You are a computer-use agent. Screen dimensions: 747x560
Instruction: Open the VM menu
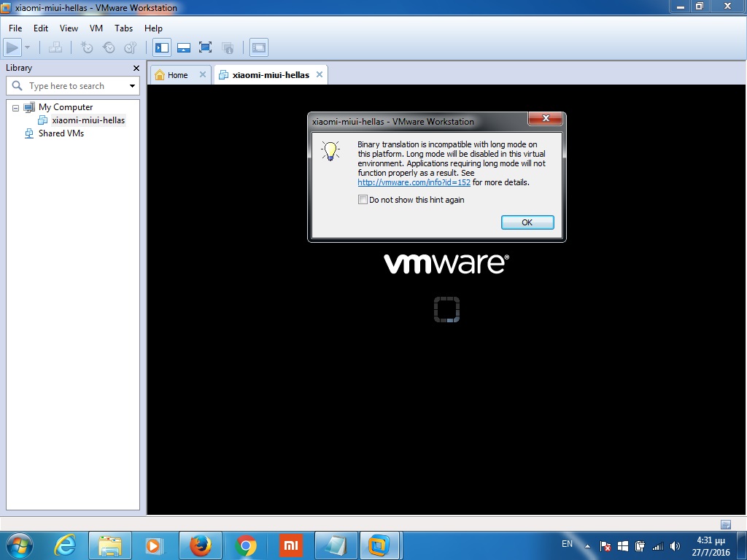(96, 28)
